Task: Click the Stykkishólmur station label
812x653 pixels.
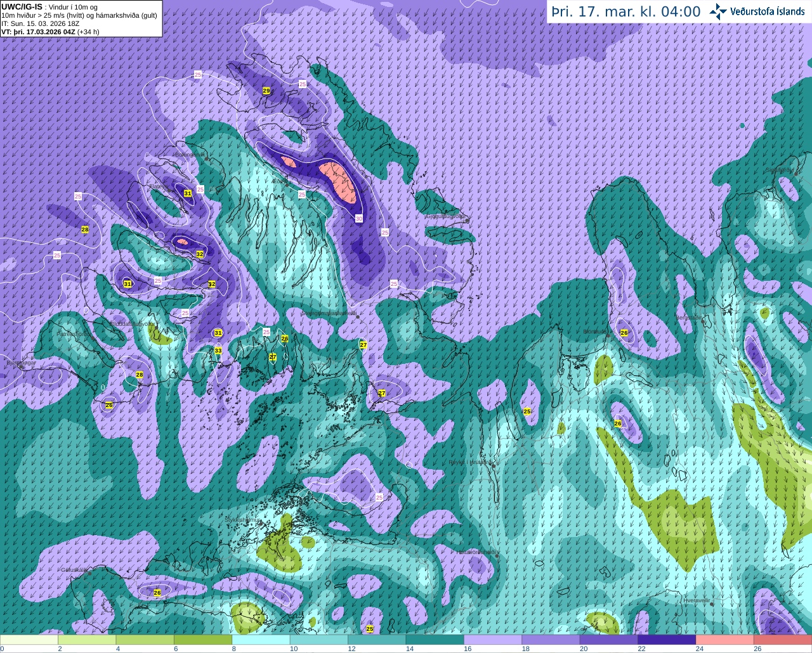Action: tap(243, 520)
